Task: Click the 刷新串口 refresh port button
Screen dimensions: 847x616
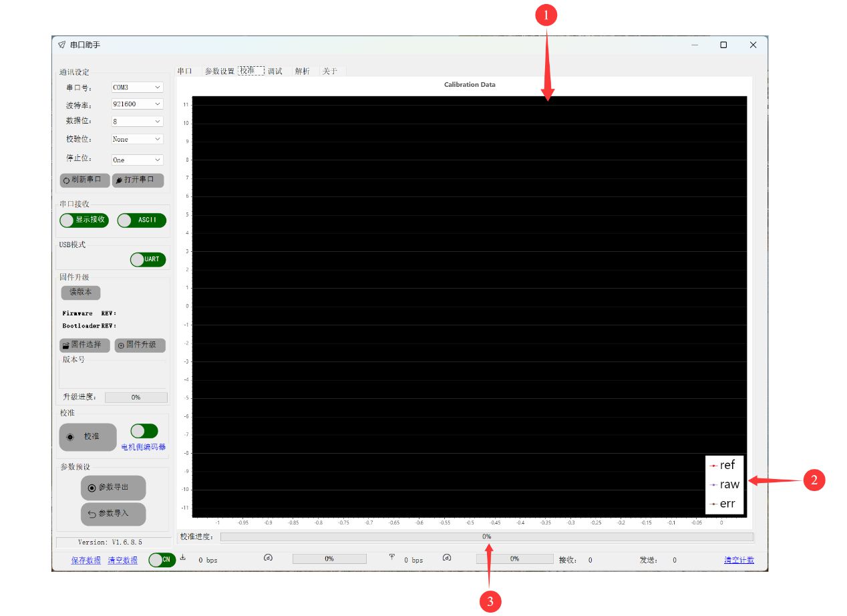Action: click(83, 180)
